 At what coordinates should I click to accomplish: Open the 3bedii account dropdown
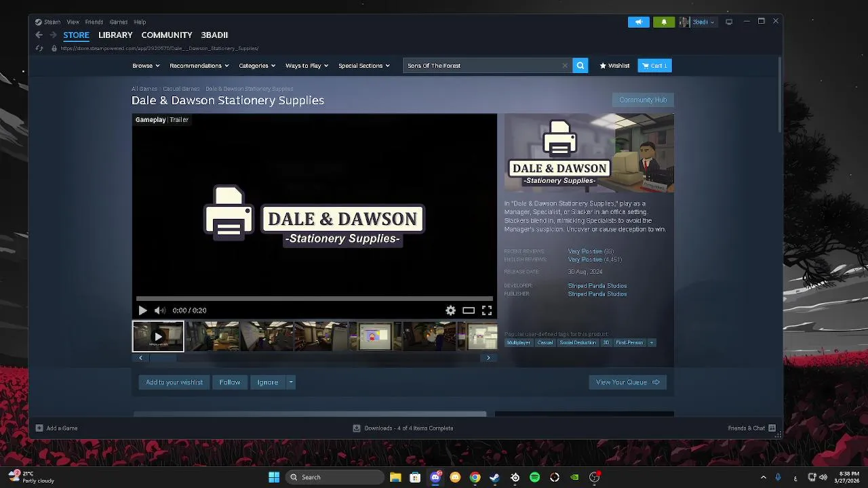(x=703, y=22)
